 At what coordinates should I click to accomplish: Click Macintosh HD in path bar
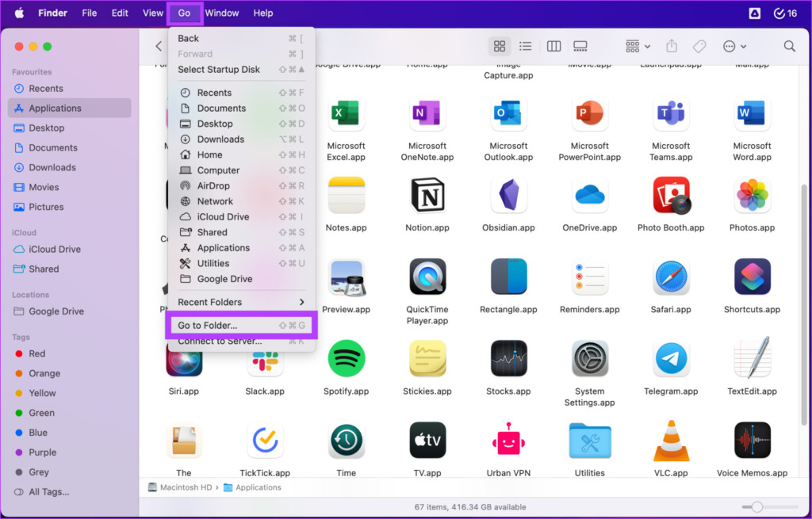[x=180, y=487]
